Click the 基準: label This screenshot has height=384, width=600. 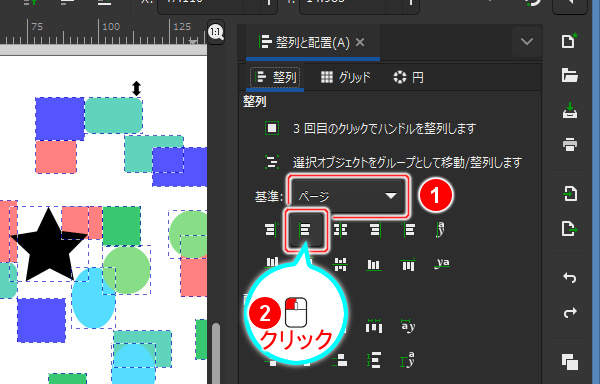(x=269, y=197)
